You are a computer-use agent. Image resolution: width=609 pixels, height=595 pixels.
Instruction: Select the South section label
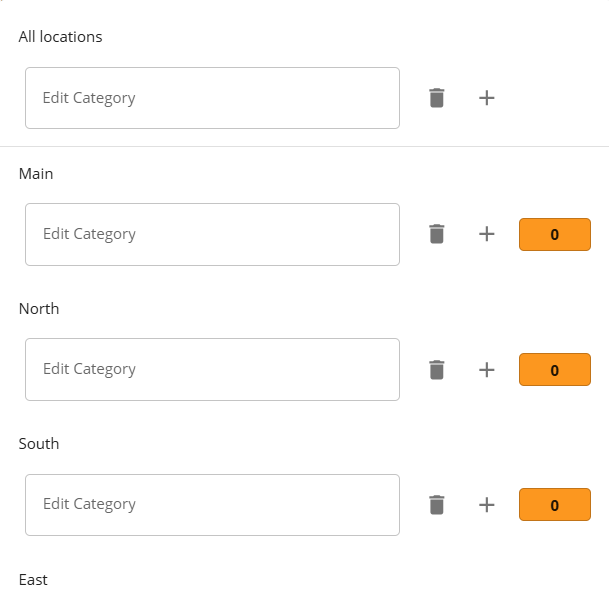click(x=39, y=444)
